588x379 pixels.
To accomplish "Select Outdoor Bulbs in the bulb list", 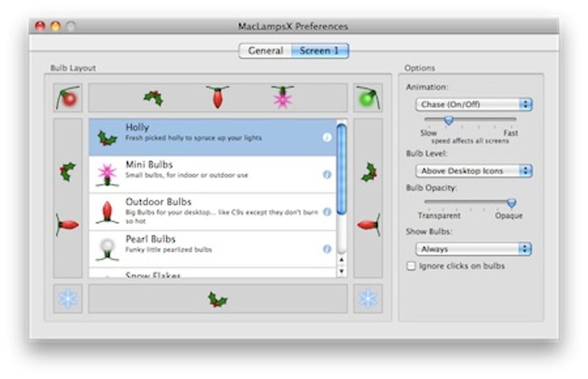I will pos(212,212).
